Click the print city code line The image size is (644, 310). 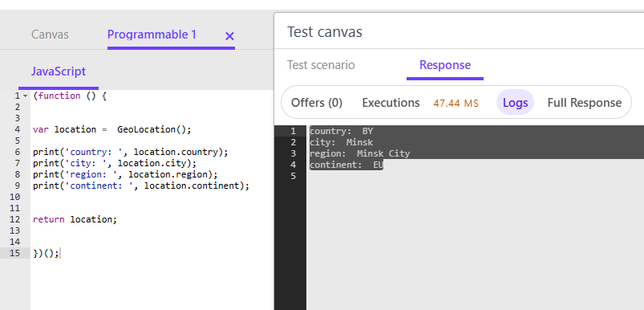(115, 163)
